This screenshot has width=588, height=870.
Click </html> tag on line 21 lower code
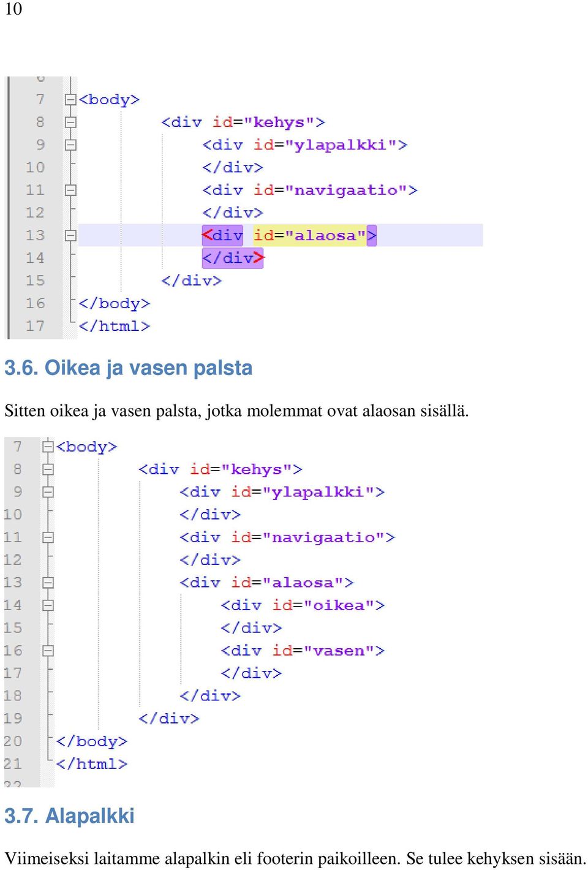point(91,764)
